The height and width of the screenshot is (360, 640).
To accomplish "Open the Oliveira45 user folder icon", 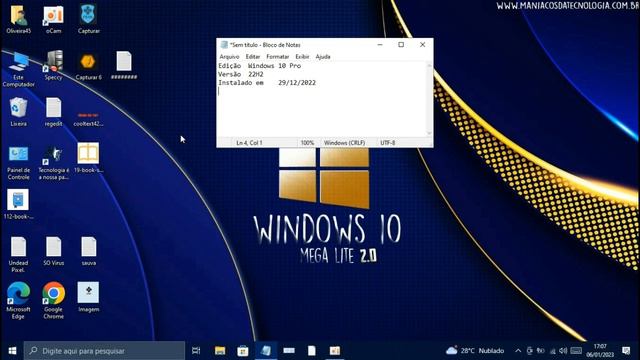I will click(18, 19).
